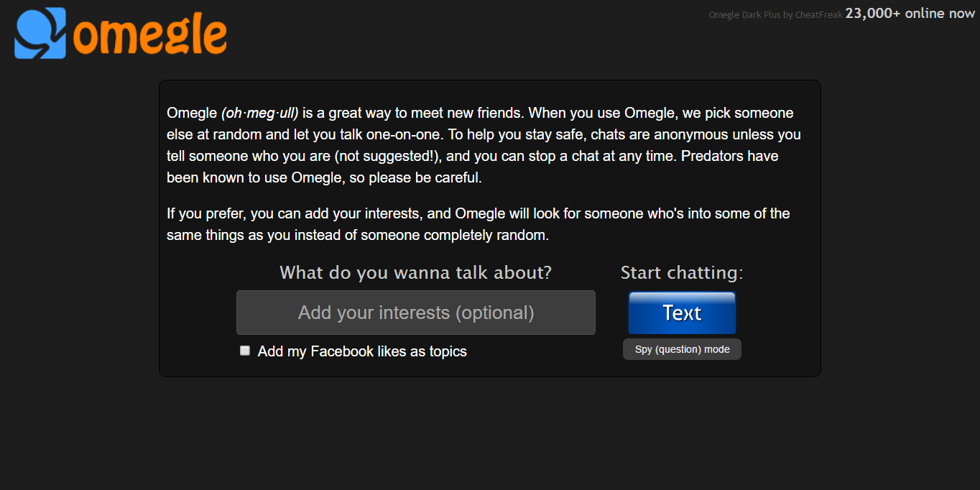Viewport: 980px width, 490px height.
Task: Enable Add my Facebook likes as topics
Action: 245,351
